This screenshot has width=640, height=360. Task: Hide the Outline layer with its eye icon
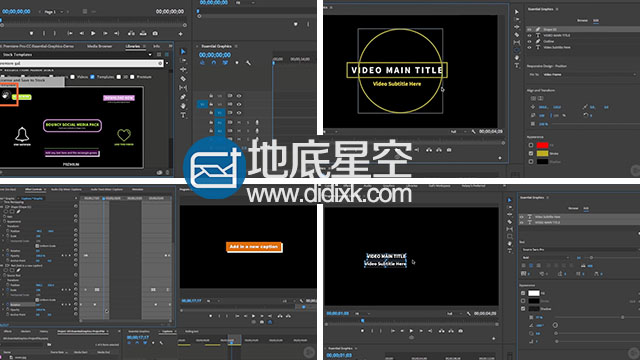[x=529, y=41]
